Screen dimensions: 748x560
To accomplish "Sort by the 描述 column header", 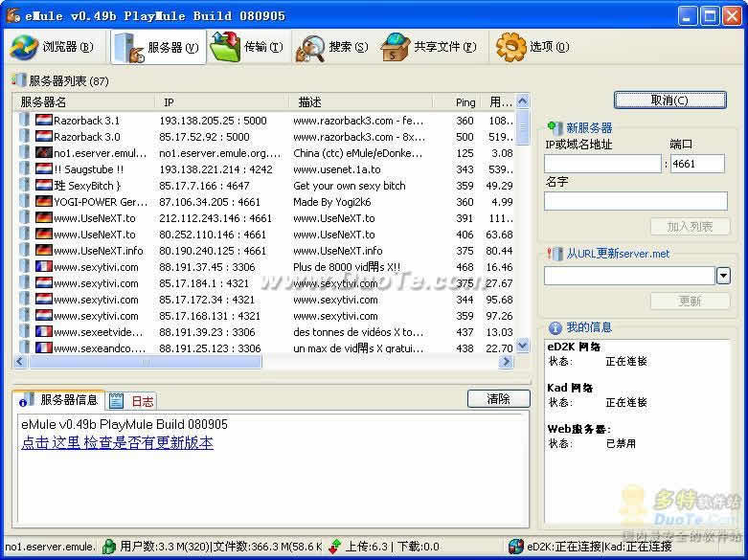I will (x=361, y=102).
